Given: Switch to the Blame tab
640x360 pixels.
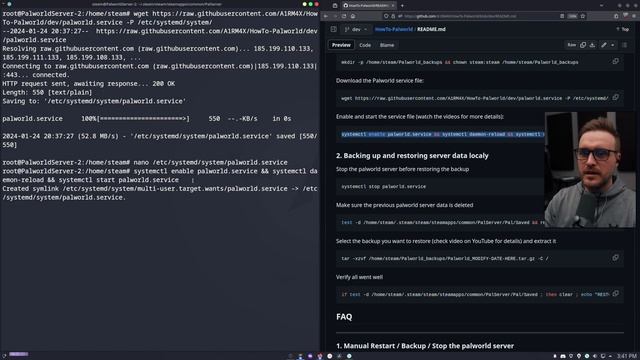Looking at the screenshot, I should (387, 45).
